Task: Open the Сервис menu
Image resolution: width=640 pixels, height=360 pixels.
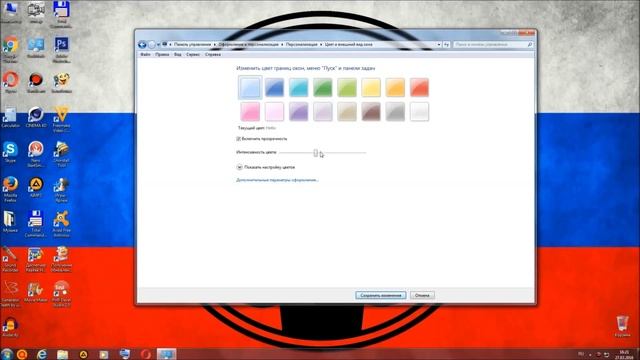Action: pyautogui.click(x=193, y=54)
